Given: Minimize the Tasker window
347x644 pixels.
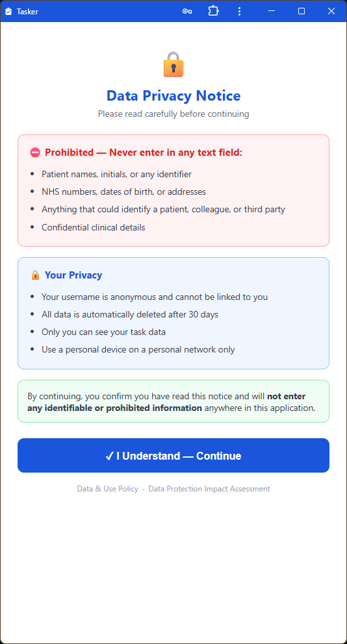Looking at the screenshot, I should point(272,11).
